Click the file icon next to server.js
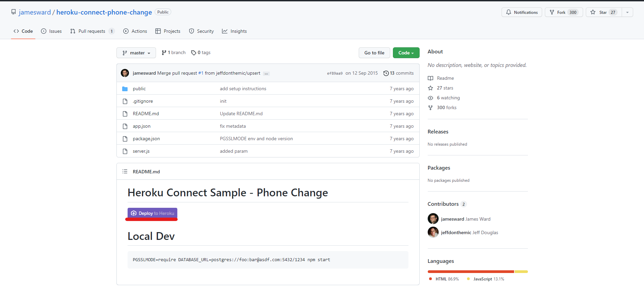644x298 pixels. tap(125, 151)
